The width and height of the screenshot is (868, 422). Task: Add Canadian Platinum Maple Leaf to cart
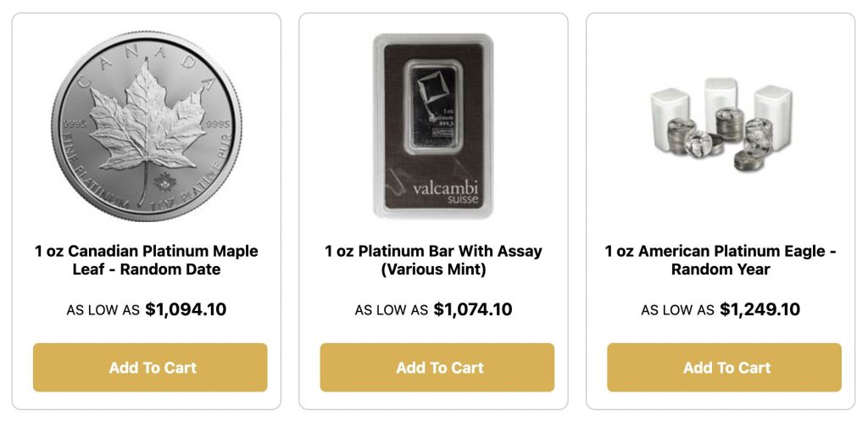tap(150, 367)
